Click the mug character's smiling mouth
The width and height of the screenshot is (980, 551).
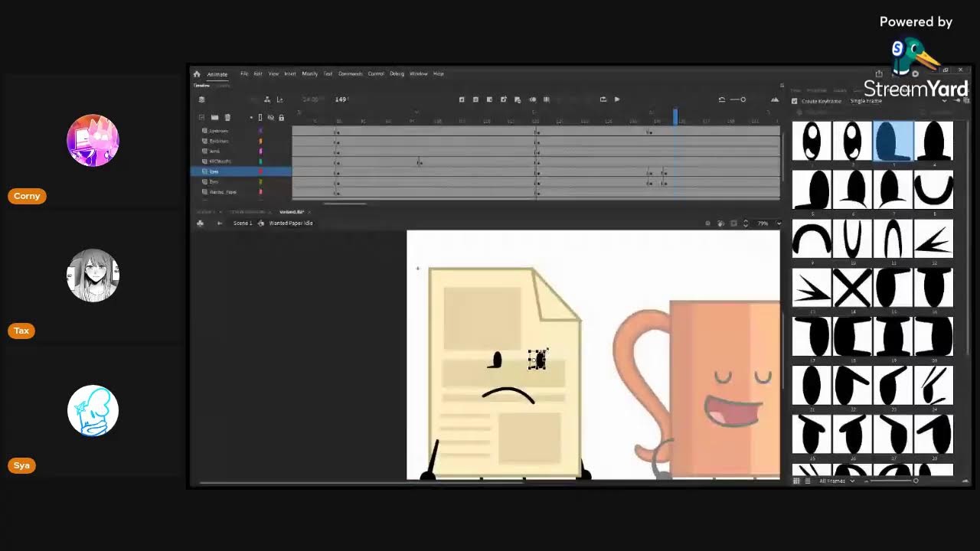pos(733,412)
